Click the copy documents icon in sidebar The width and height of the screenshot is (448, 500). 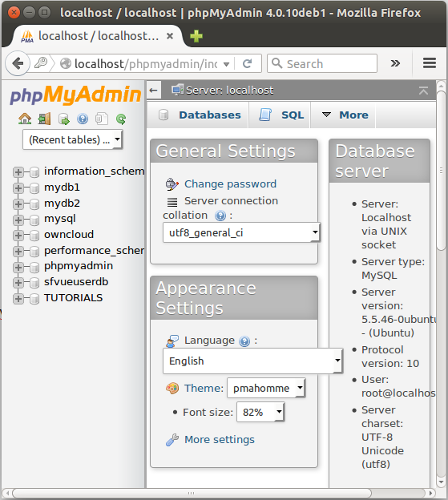102,119
